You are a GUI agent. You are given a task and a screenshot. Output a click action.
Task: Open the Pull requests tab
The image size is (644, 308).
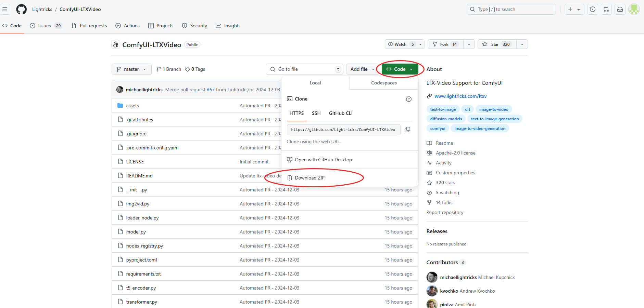tap(89, 26)
